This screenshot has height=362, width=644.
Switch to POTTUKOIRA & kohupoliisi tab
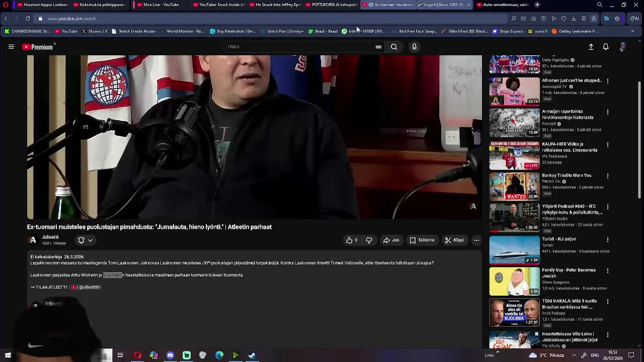coord(332,5)
